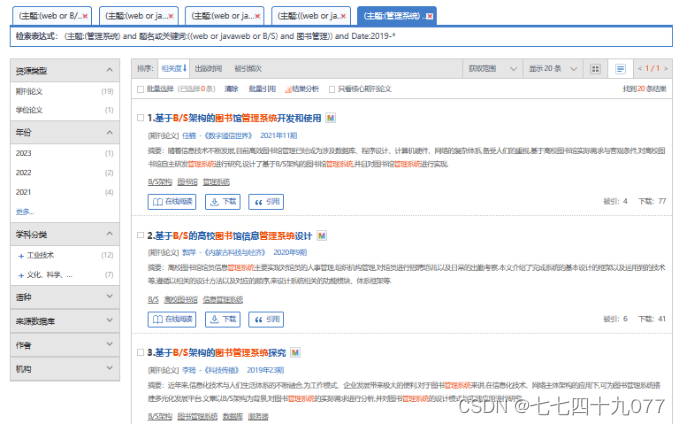The height and width of the screenshot is (425, 680).
Task: Go to previous results page arrow
Action: coord(640,69)
